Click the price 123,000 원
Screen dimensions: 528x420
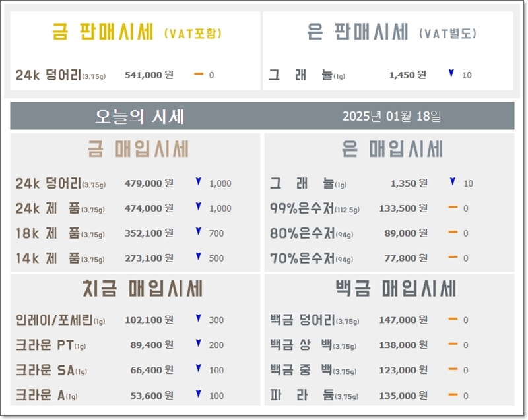pos(403,370)
